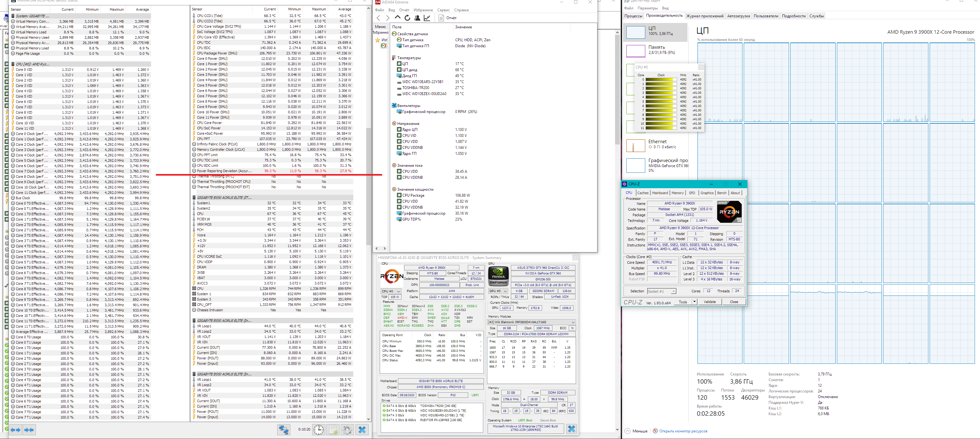Click Меньше collapse arrow in Task Manager
Screen dimensions: 980x439
coord(627,431)
